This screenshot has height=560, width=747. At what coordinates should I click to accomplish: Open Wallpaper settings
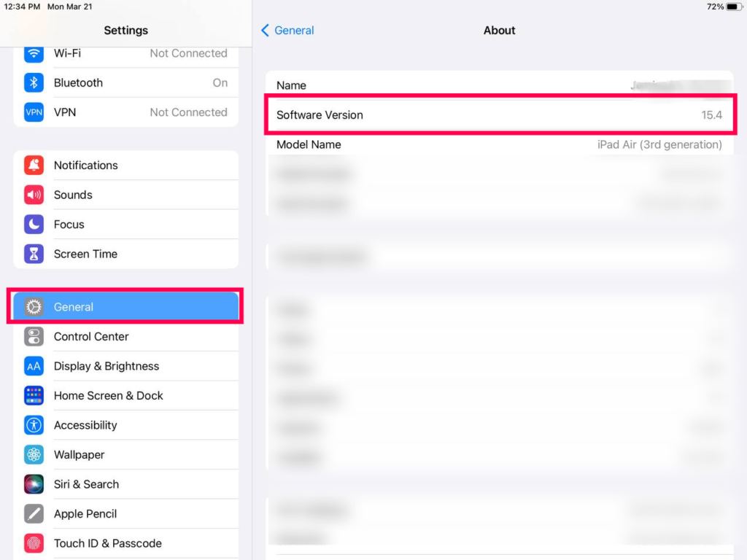coord(125,455)
